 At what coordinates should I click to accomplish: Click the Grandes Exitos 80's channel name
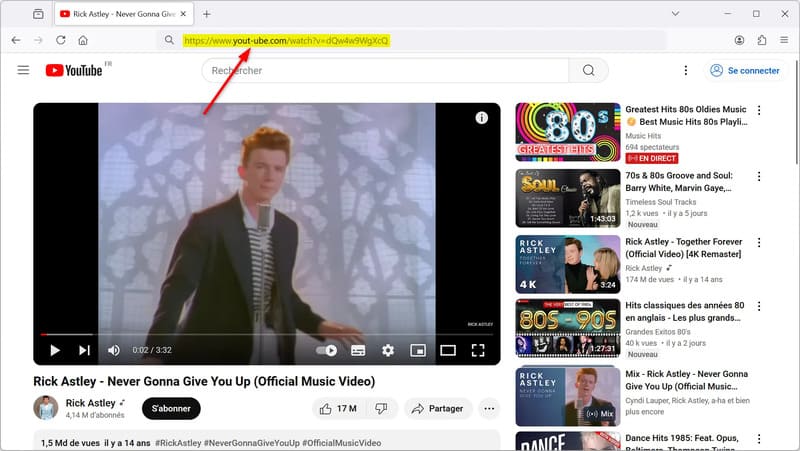pyautogui.click(x=658, y=332)
